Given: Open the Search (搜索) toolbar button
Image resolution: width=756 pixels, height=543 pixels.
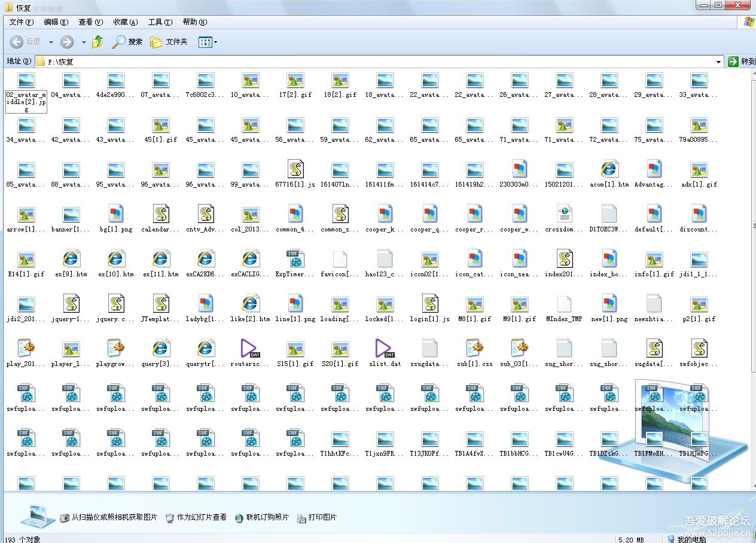Looking at the screenshot, I should pos(127,42).
